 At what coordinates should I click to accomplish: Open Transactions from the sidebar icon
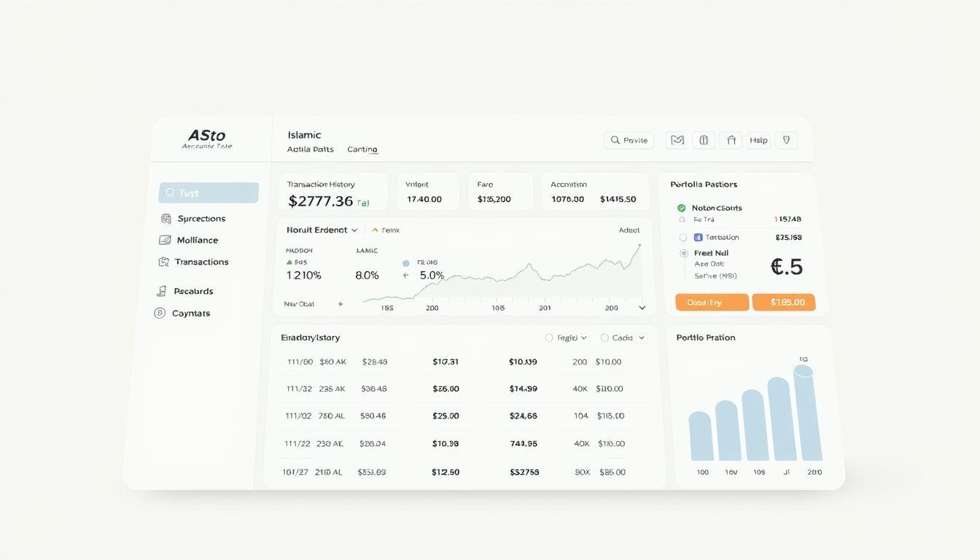[x=165, y=262]
